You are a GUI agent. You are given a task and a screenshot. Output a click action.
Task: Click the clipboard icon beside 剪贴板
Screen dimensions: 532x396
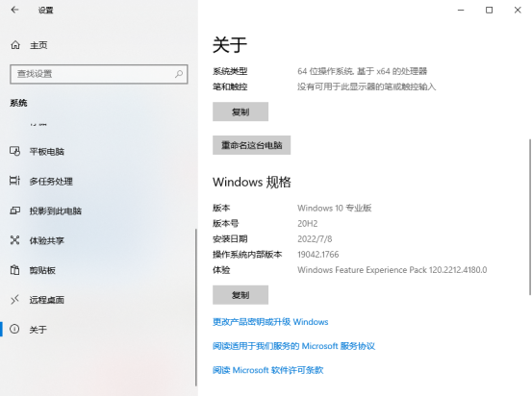pyautogui.click(x=15, y=270)
